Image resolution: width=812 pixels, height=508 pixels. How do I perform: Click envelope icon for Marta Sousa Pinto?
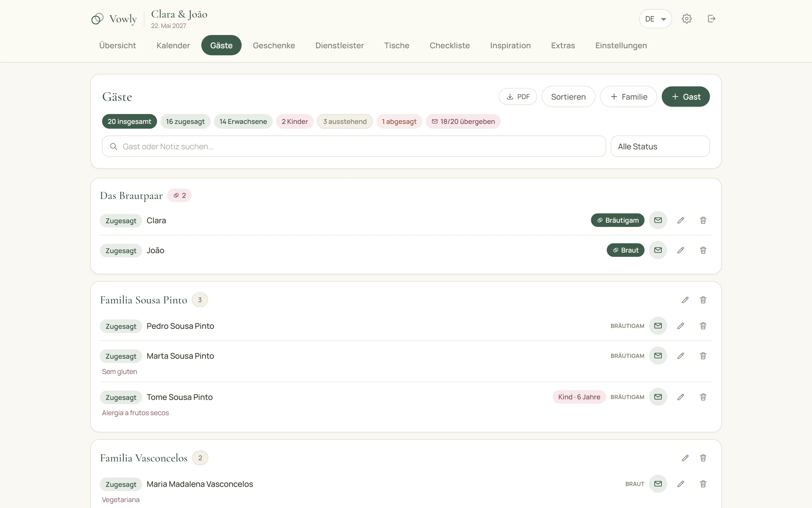click(x=658, y=356)
